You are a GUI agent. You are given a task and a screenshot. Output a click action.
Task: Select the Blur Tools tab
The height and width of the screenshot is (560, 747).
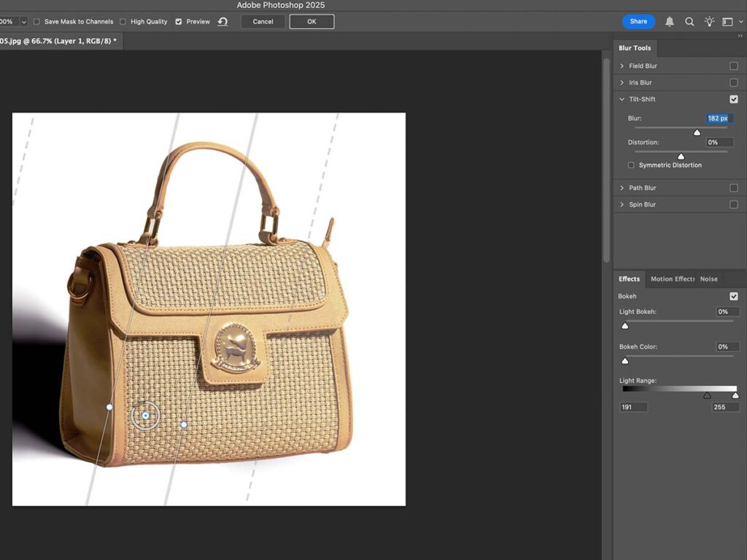tap(635, 48)
